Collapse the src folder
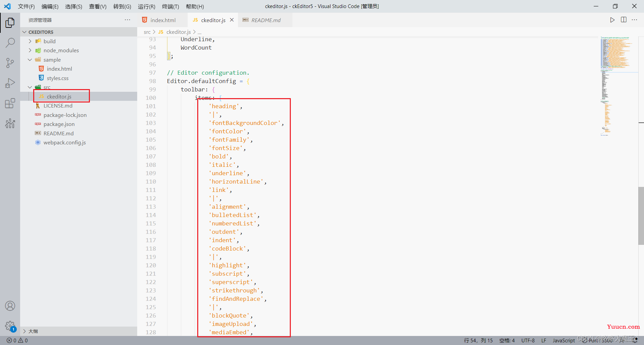Viewport: 644px width, 345px height. 79,87
